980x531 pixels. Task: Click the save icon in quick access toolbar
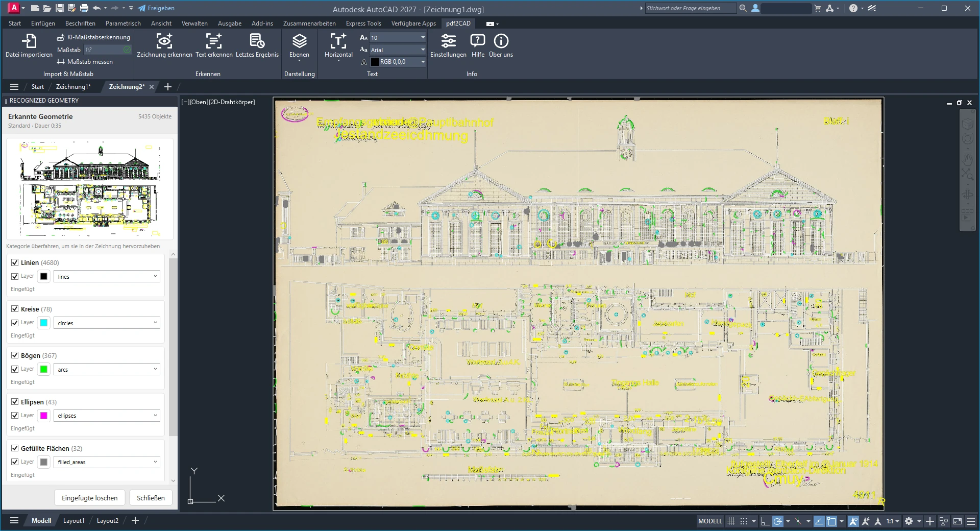click(x=60, y=8)
